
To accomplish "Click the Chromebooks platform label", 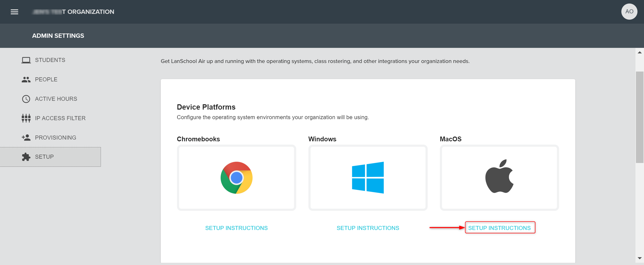I will pos(198,139).
